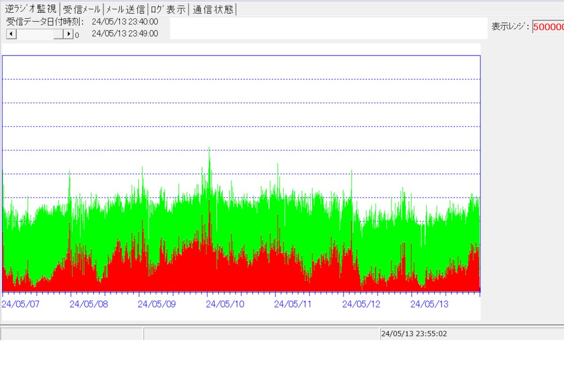This screenshot has width=564, height=392.
Task: Click the 24/05/07 axis date label
Action: tap(21, 304)
